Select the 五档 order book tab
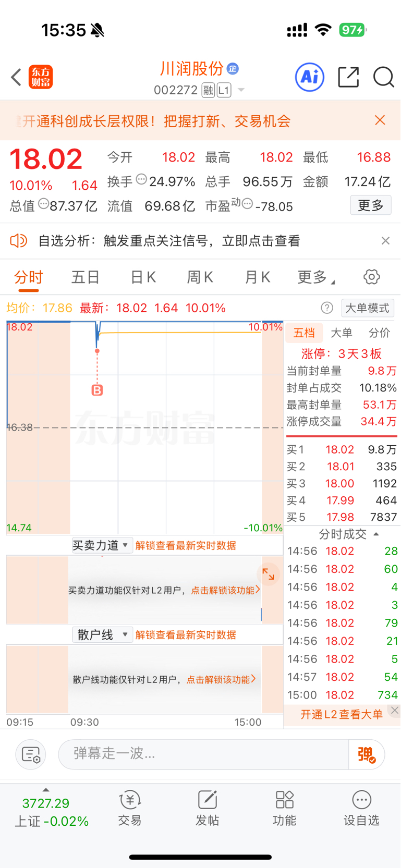 pyautogui.click(x=304, y=333)
